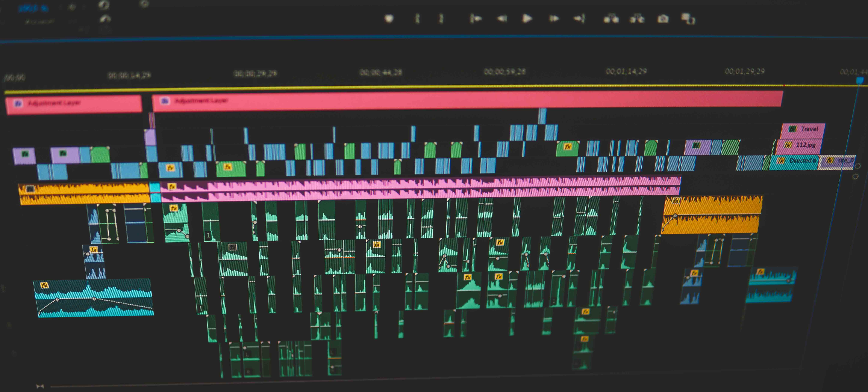Click ruler at 00;01;29;29 timecode
The image size is (868, 392).
point(745,71)
